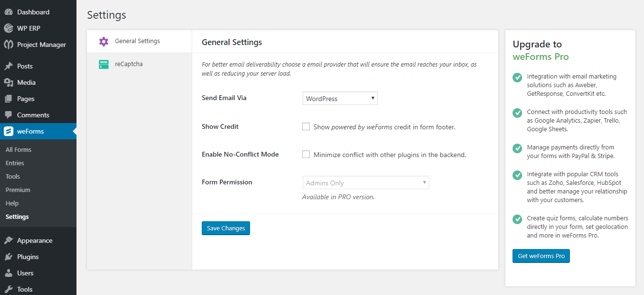Click the Project Manager logo icon
The height and width of the screenshot is (295, 644).
pyautogui.click(x=9, y=45)
